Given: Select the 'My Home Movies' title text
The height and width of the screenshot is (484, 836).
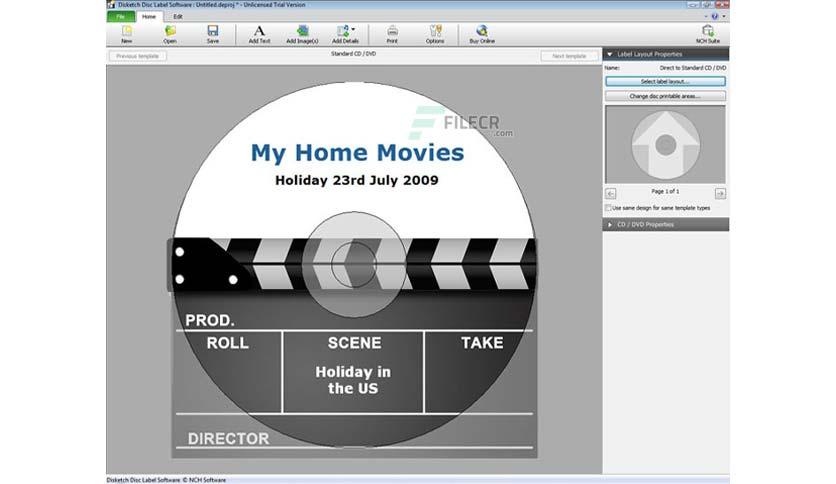Looking at the screenshot, I should tap(357, 153).
